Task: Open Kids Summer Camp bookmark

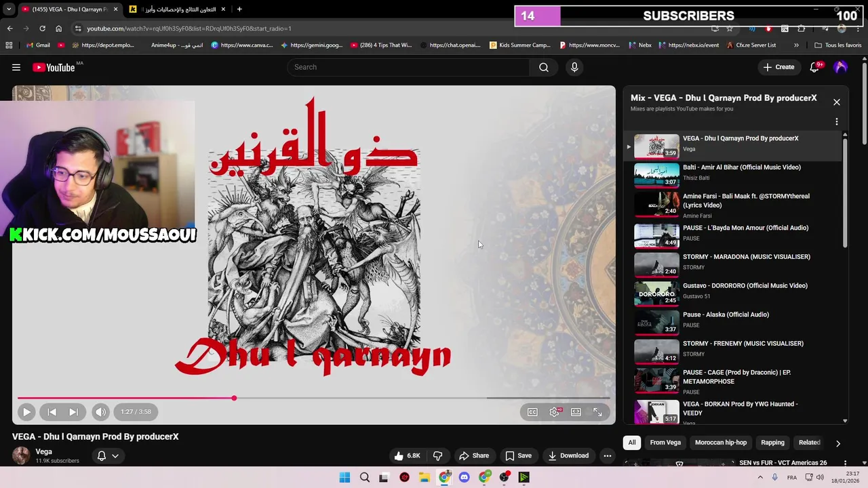Action: (x=520, y=45)
